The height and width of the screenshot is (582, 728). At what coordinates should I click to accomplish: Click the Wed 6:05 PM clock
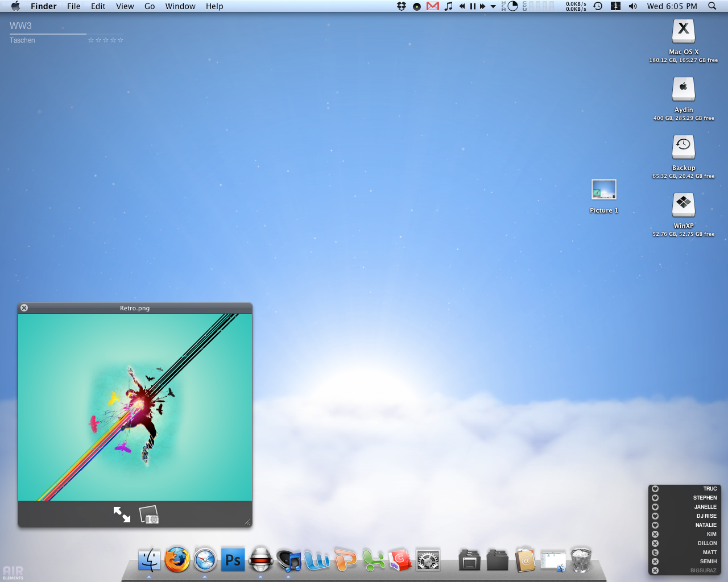click(x=672, y=6)
